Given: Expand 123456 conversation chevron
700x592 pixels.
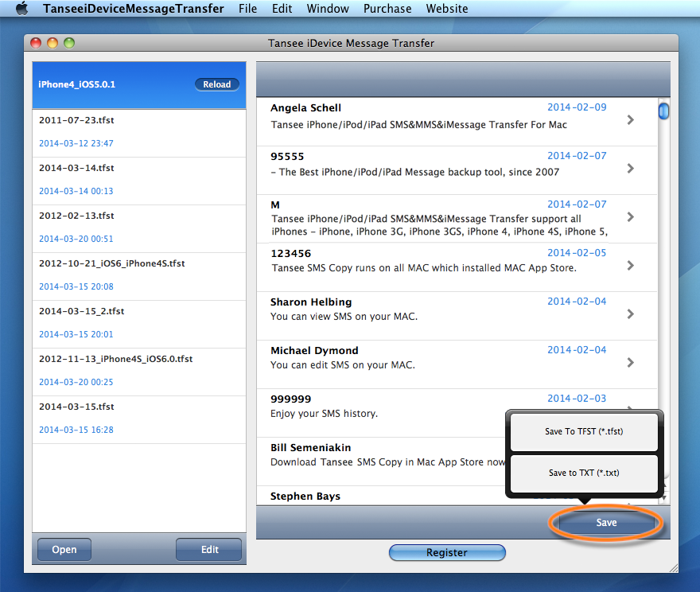Looking at the screenshot, I should (x=630, y=266).
